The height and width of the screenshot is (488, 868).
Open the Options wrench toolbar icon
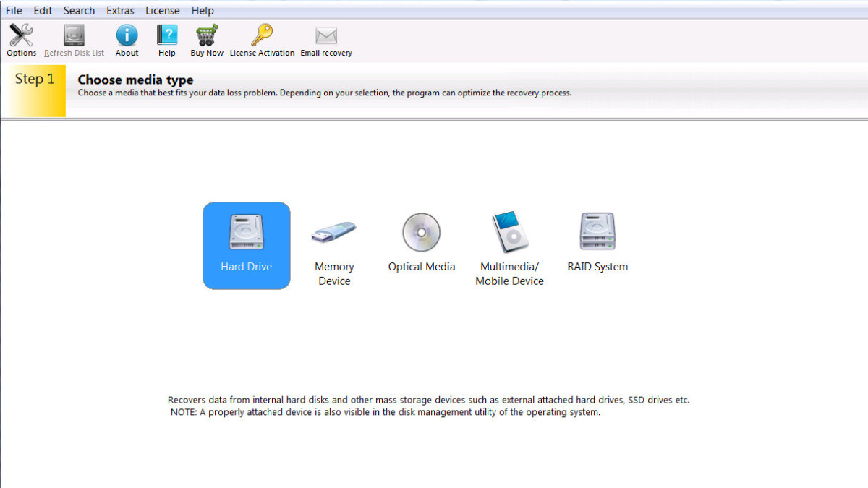click(x=21, y=36)
